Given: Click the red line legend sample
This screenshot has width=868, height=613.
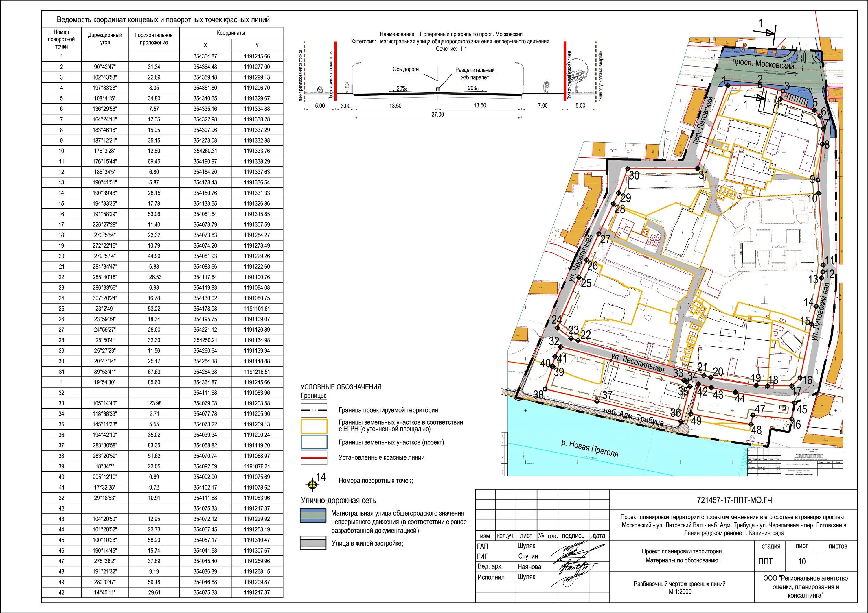Looking at the screenshot, I should (314, 457).
